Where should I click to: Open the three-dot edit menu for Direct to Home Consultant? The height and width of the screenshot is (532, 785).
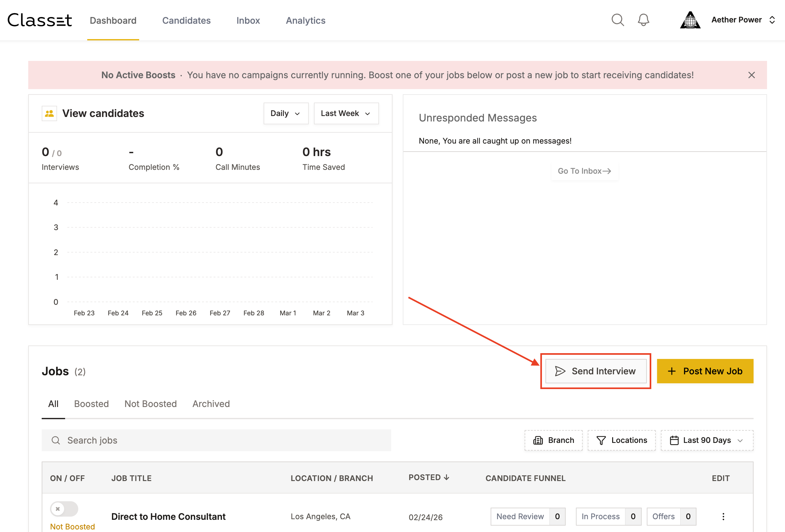[x=723, y=517]
